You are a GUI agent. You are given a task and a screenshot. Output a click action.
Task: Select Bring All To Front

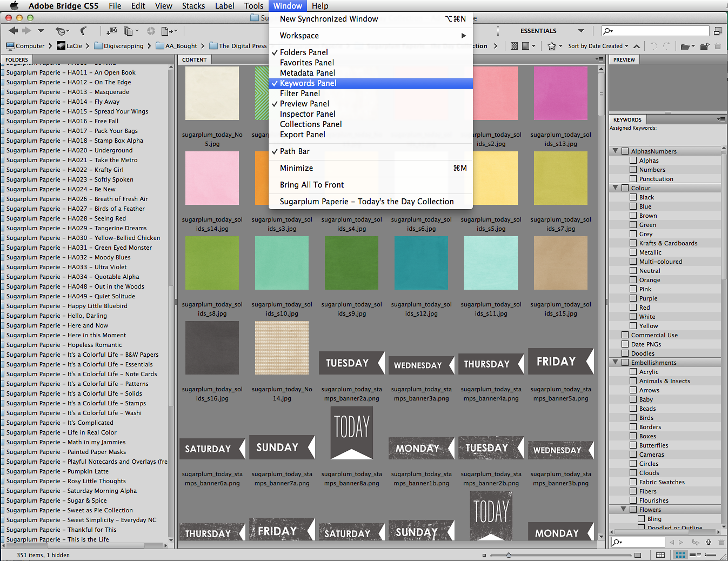(x=371, y=185)
